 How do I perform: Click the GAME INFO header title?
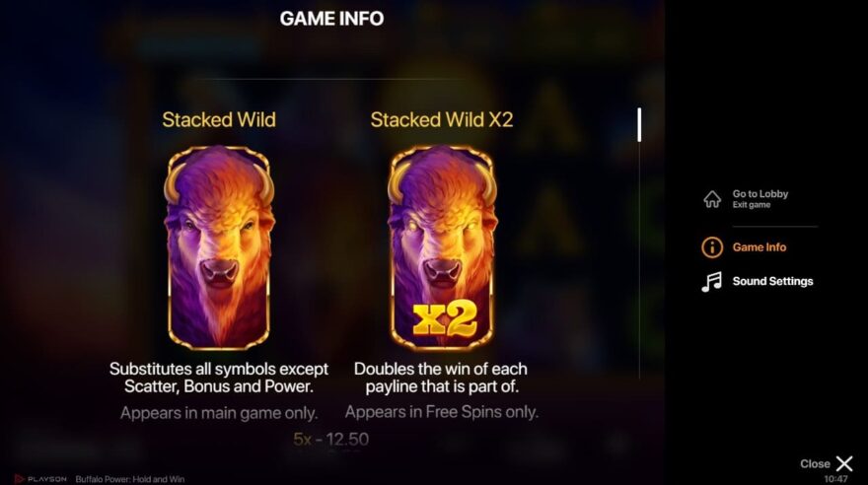click(x=331, y=19)
